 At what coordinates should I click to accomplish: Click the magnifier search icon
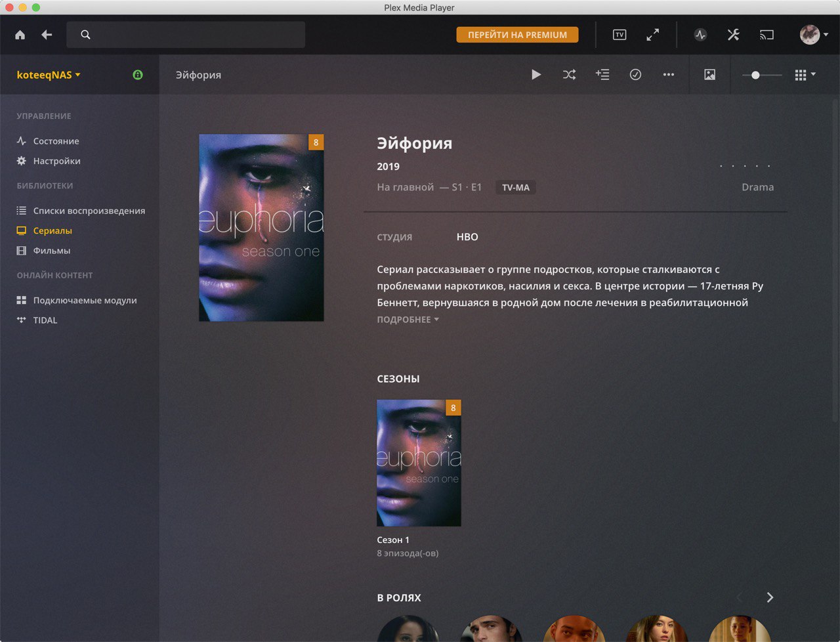85,35
